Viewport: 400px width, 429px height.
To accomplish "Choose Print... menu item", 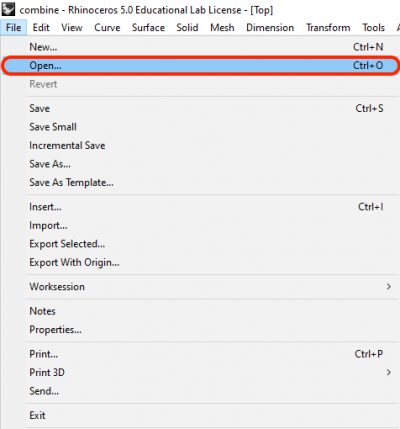I will pyautogui.click(x=200, y=354).
